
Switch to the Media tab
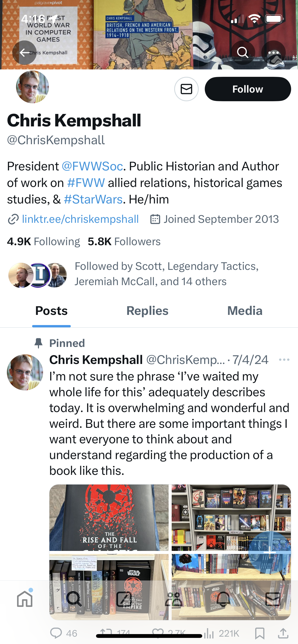point(245,311)
